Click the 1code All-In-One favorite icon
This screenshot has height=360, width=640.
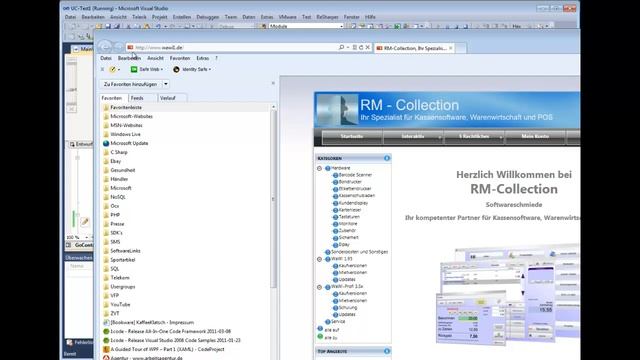point(106,331)
